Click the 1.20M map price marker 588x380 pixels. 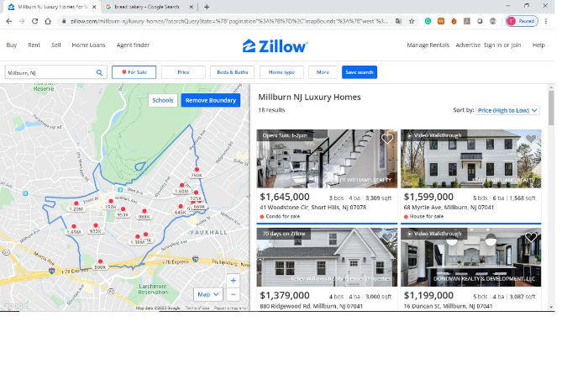click(76, 208)
